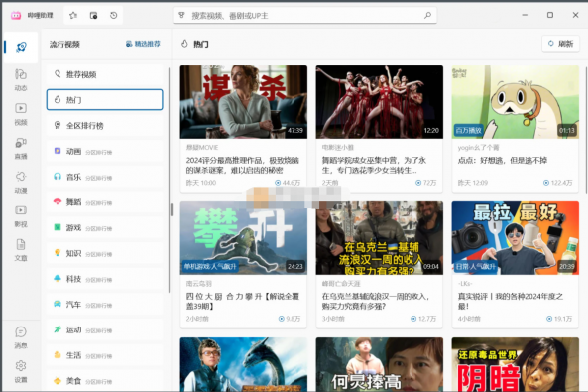
Task: Open the 动态 feed in the sidebar
Action: pos(21,80)
